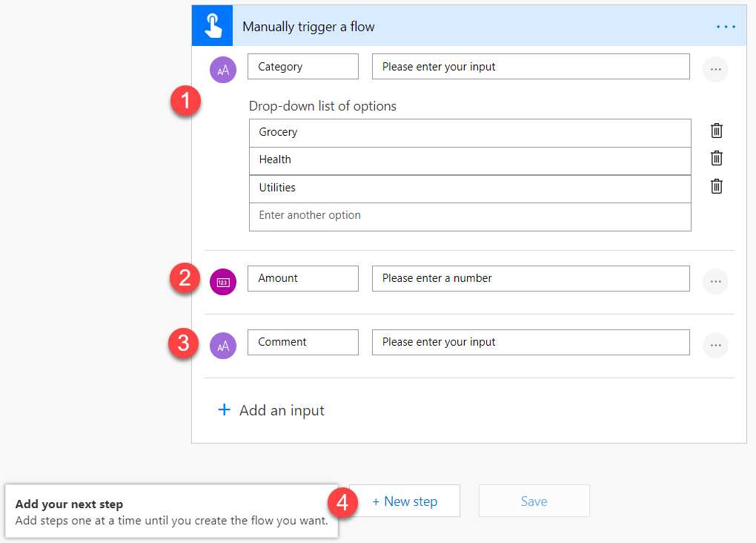Click the plus icon to add an input
Screen dimensions: 756x543
pos(224,410)
